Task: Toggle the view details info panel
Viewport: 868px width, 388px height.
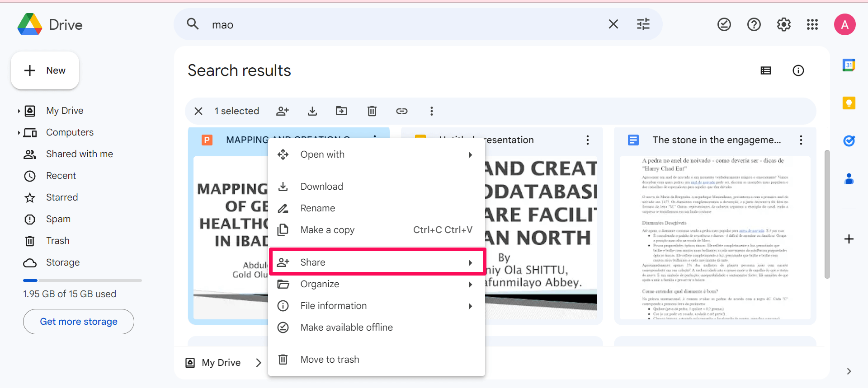Action: coord(798,70)
